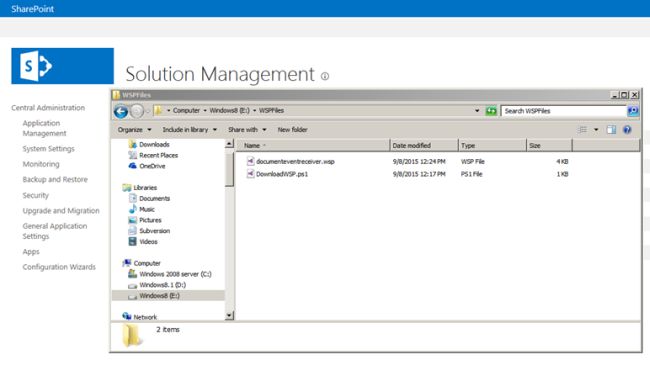Show the preview pane
Screen dimensions: 650x365
coord(611,130)
